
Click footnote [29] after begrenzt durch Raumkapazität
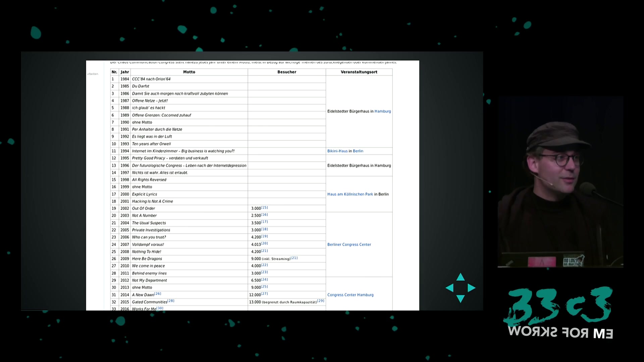coord(321,301)
